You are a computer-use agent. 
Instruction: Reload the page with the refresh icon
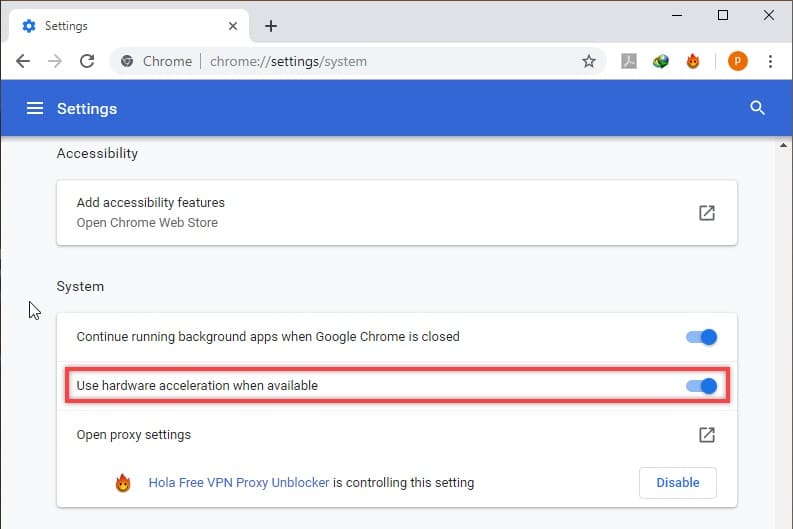[x=87, y=61]
